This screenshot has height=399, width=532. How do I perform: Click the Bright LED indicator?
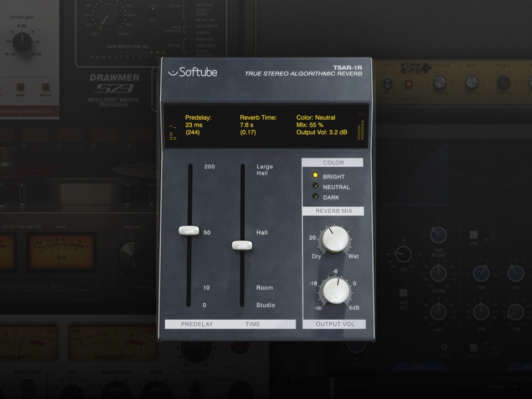click(315, 176)
